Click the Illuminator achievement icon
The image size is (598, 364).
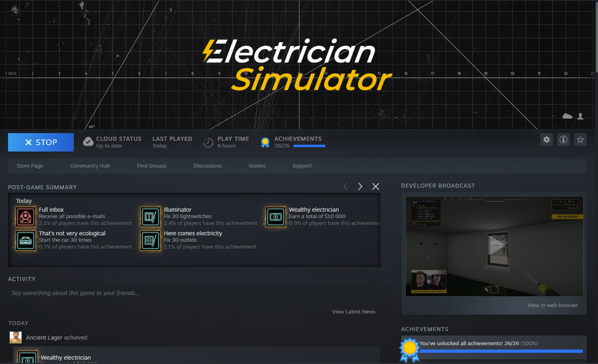(x=151, y=217)
